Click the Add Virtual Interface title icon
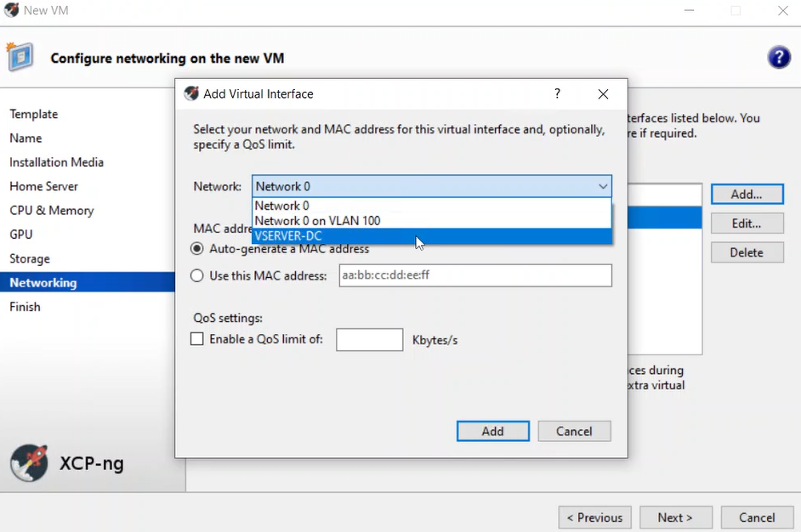Viewport: 801px width, 532px height. (191, 94)
